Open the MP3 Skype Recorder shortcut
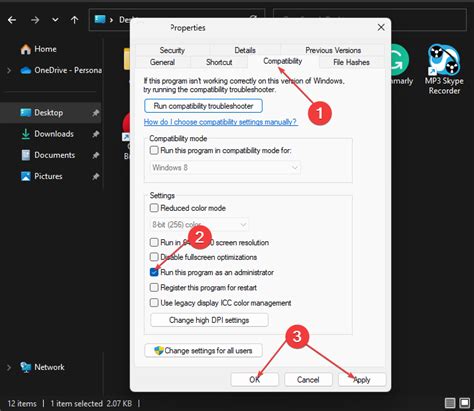 click(x=444, y=69)
